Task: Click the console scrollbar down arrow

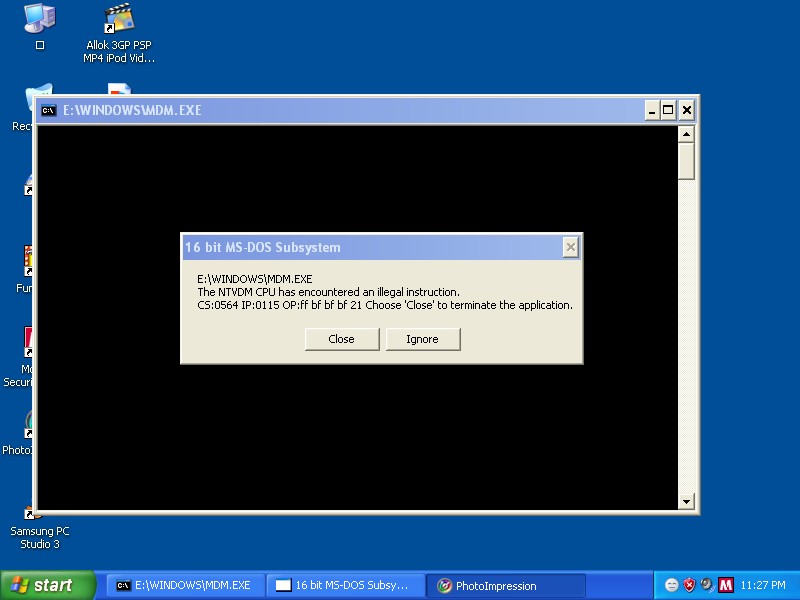Action: 686,501
